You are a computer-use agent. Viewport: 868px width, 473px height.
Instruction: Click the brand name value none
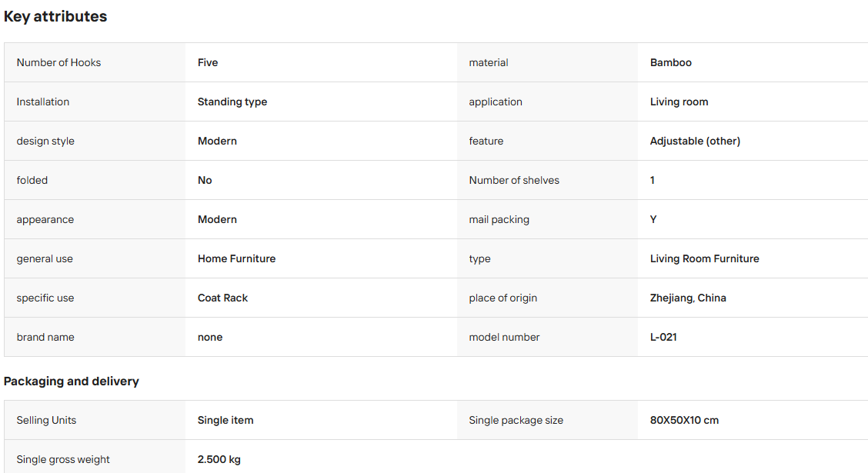point(210,338)
